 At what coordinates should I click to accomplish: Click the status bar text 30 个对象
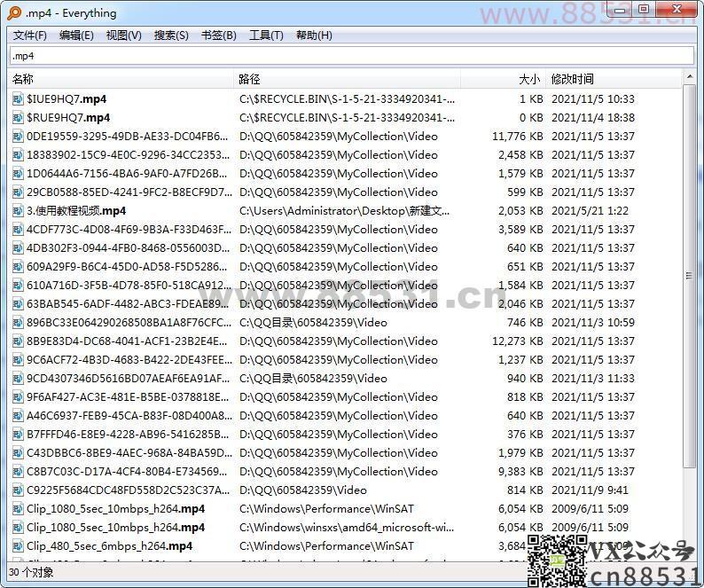31,572
